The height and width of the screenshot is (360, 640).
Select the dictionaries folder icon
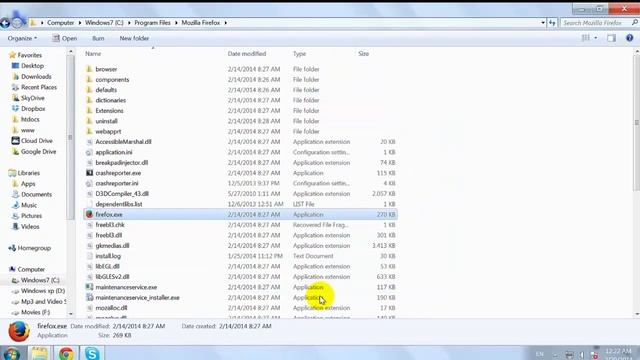[x=89, y=100]
